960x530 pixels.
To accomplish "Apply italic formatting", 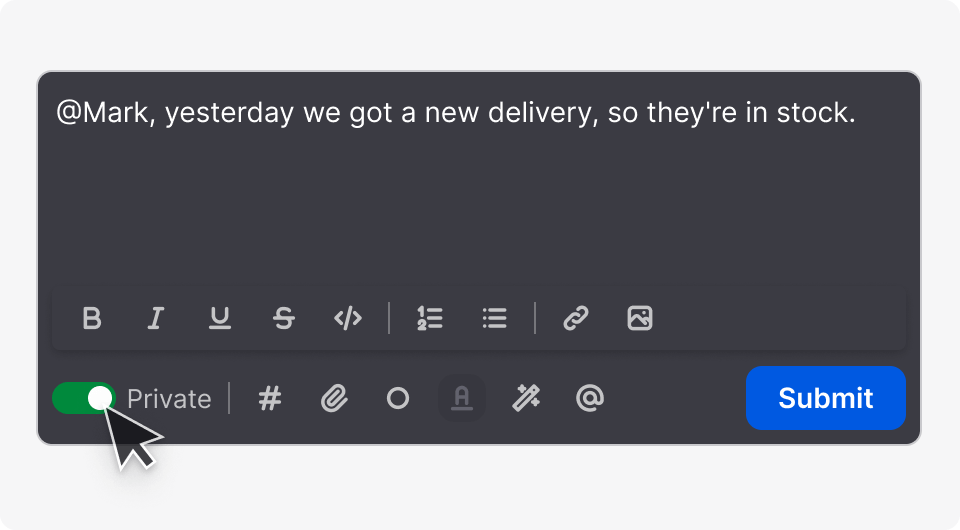I will 155,319.
